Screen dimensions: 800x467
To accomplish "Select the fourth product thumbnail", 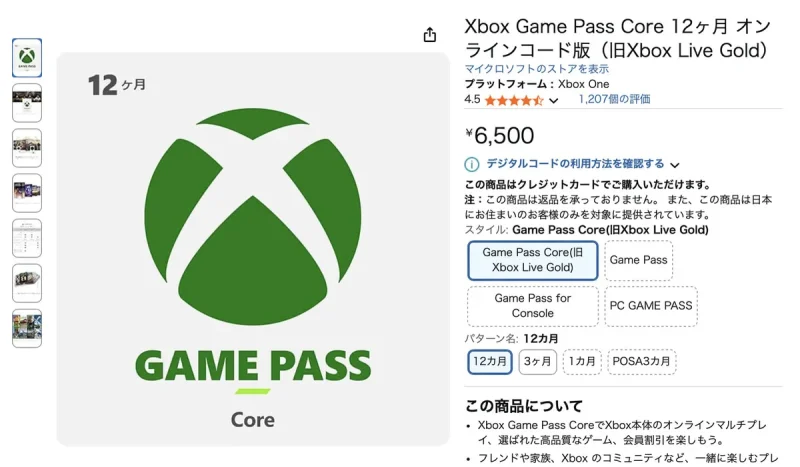I will 27,193.
